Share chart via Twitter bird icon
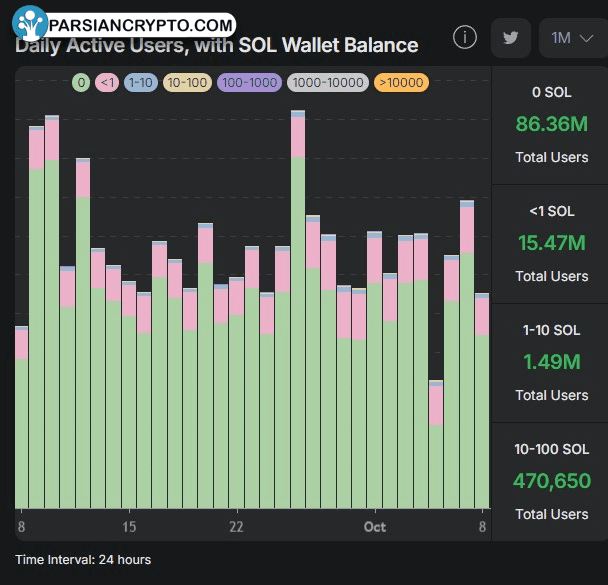The width and height of the screenshot is (608, 585). (x=511, y=38)
